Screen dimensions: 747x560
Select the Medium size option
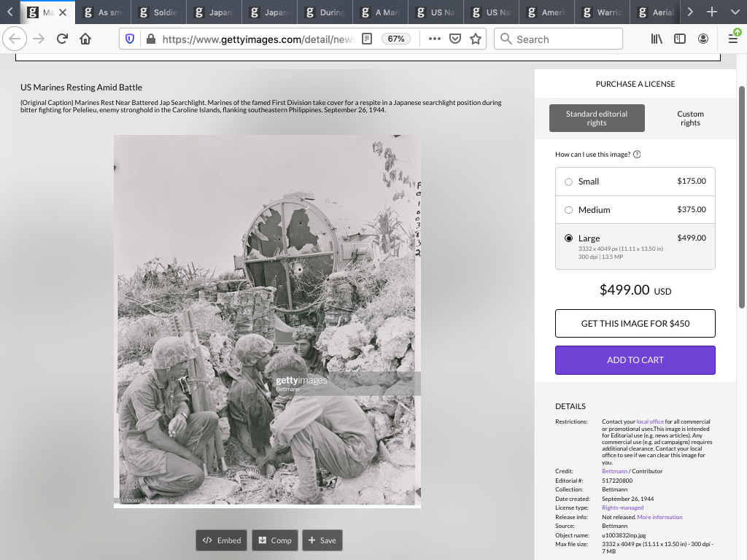click(x=569, y=210)
